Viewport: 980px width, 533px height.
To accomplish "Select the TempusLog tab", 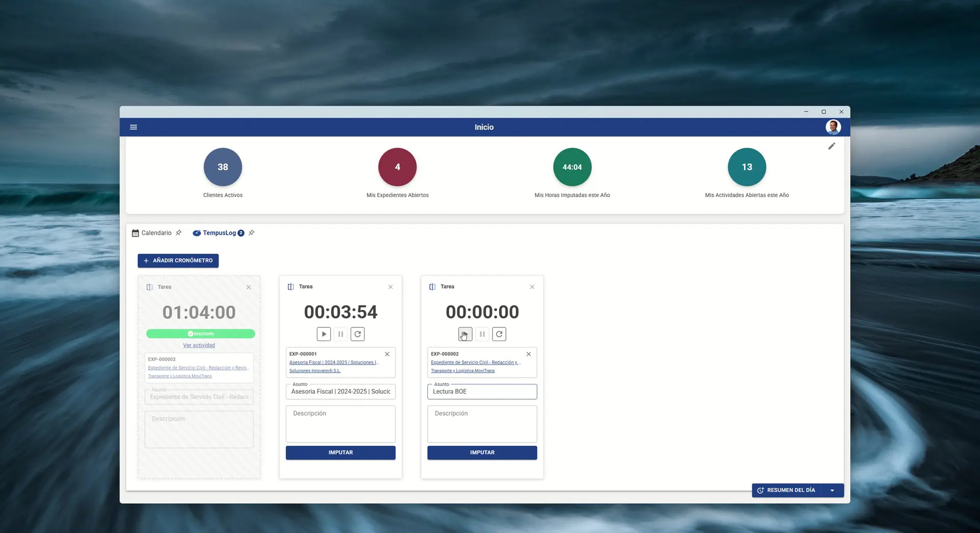I will (219, 233).
